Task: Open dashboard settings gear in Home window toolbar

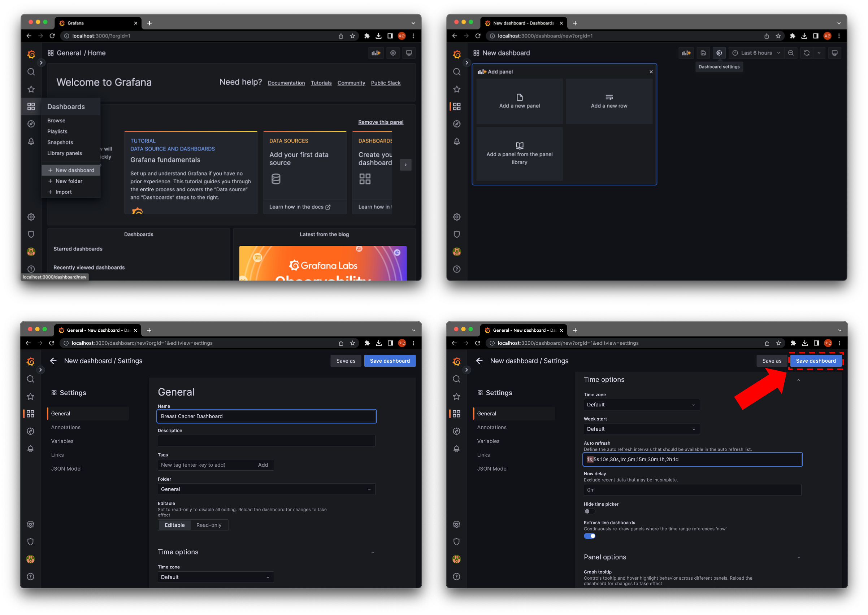Action: click(393, 53)
